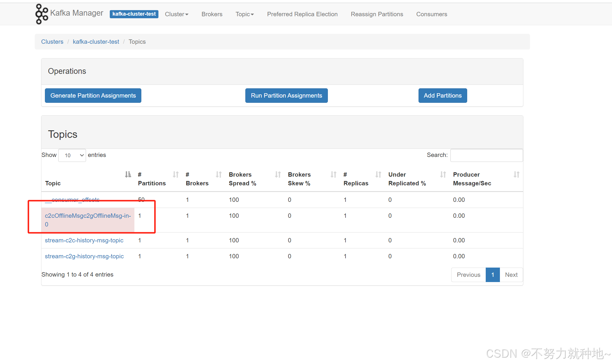The height and width of the screenshot is (364, 612).
Task: Sort by number of Partitions icon
Action: [x=176, y=175]
